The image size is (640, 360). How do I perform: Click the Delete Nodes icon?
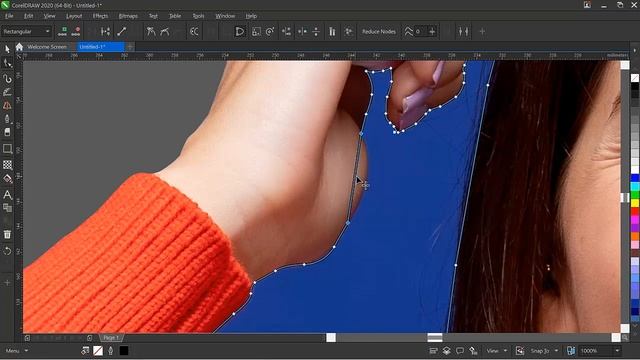point(76,31)
